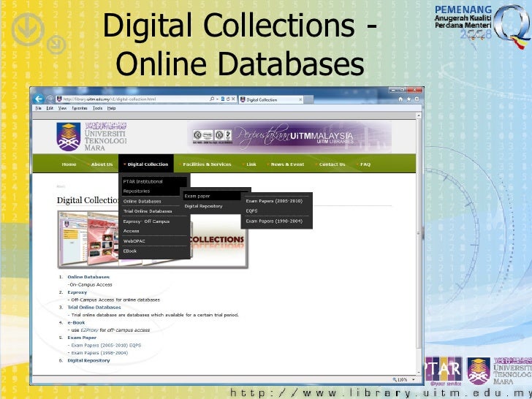
Task: Open the File menu
Action: pos(38,108)
